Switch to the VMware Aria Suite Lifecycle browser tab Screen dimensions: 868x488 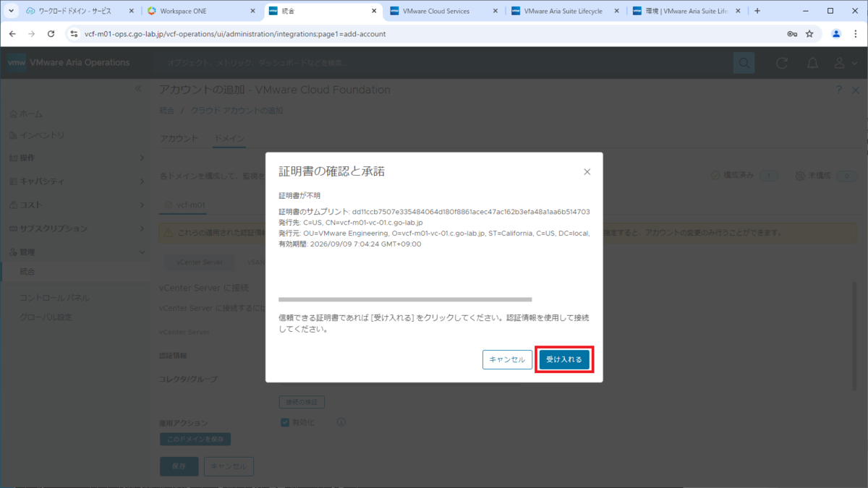[x=565, y=12]
